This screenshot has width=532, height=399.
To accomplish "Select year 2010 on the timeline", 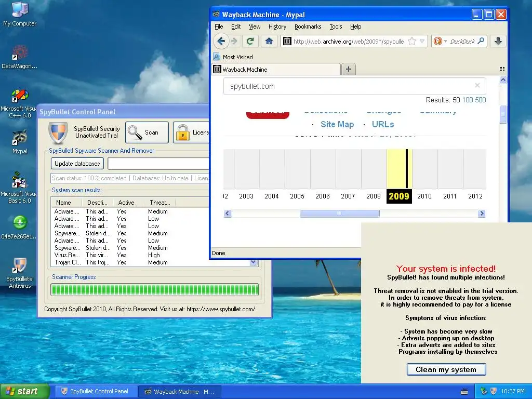I will (x=424, y=196).
